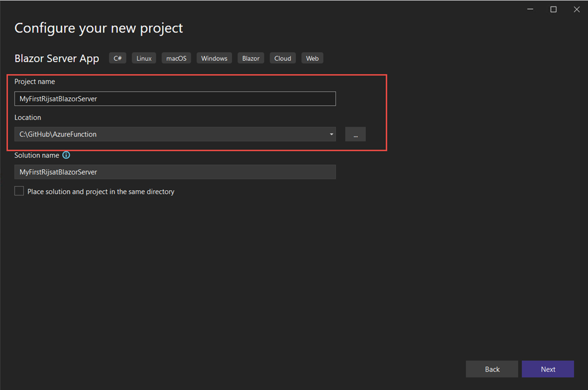Viewport: 588px width, 390px height.
Task: Click inside the Location path combo box
Action: (x=169, y=134)
